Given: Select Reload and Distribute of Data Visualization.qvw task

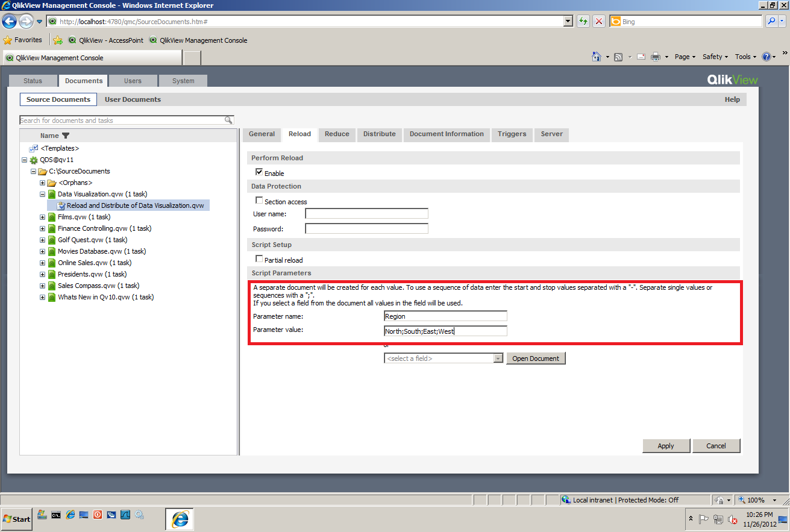Looking at the screenshot, I should click(x=128, y=205).
